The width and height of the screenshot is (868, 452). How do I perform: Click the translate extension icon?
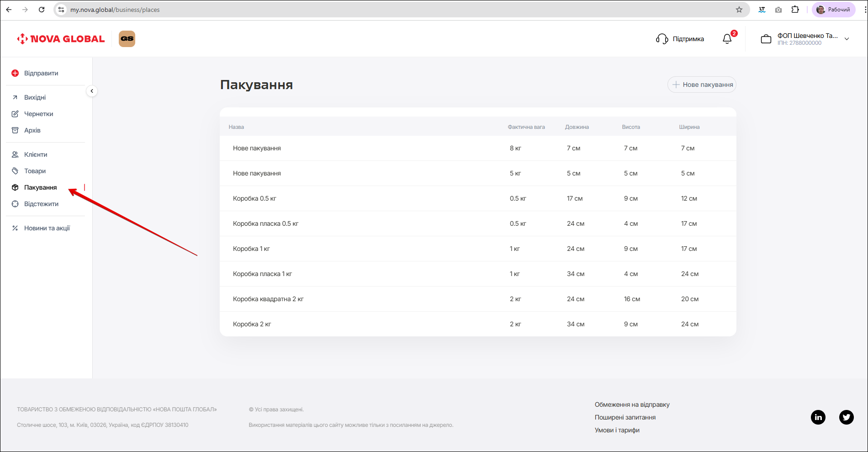coord(762,10)
